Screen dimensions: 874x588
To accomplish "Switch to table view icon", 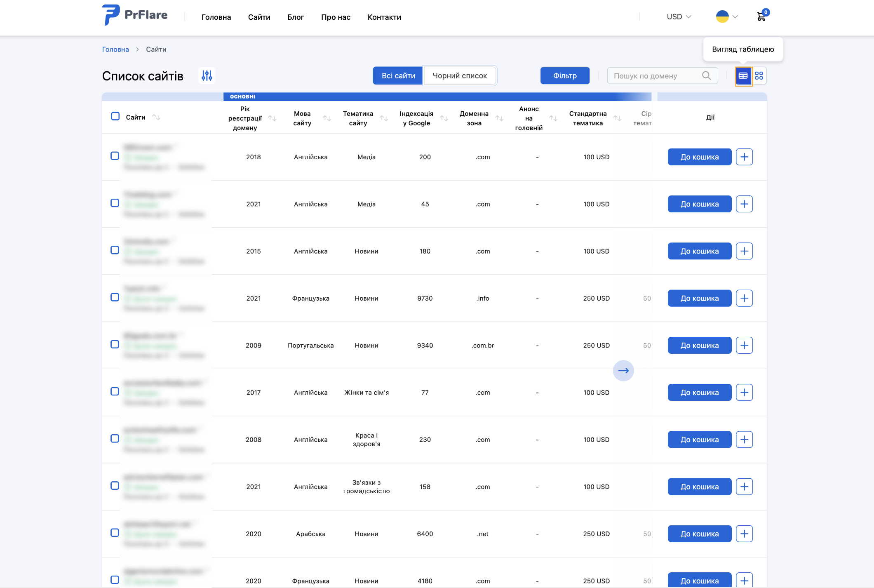I will pyautogui.click(x=743, y=76).
